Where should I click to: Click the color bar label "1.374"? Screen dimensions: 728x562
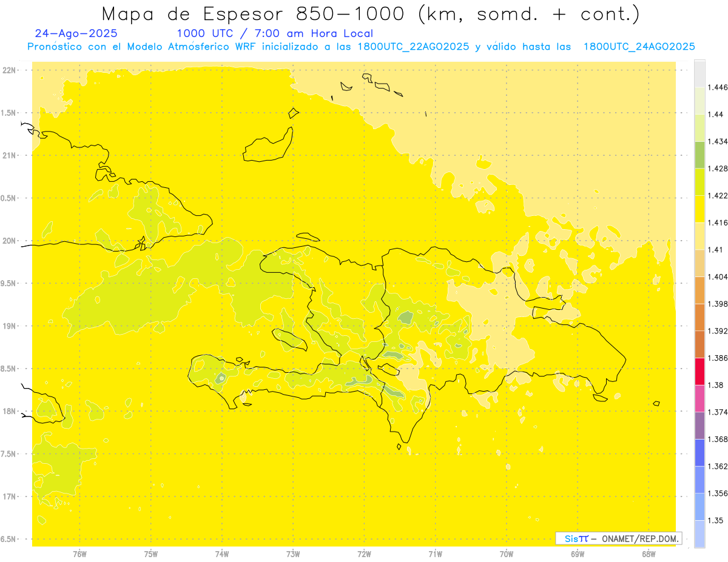718,412
